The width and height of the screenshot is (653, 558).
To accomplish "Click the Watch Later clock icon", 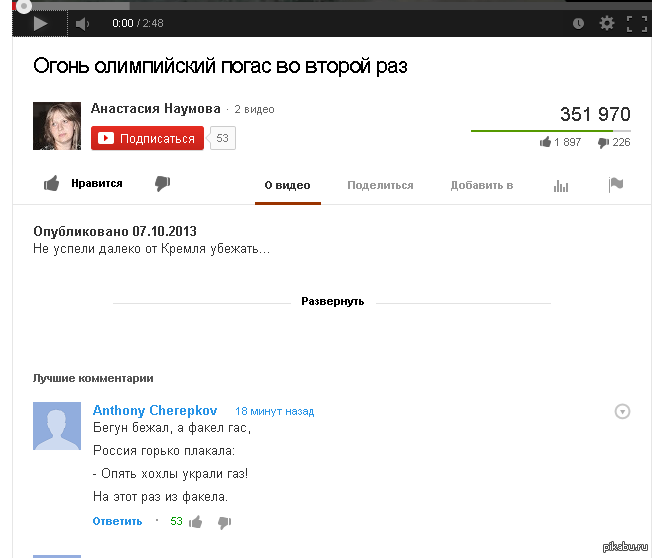I will pyautogui.click(x=578, y=23).
